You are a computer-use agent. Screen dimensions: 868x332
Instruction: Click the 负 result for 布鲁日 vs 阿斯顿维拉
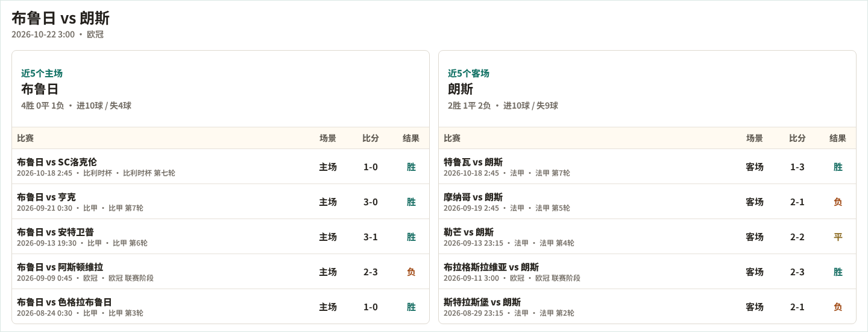click(411, 272)
